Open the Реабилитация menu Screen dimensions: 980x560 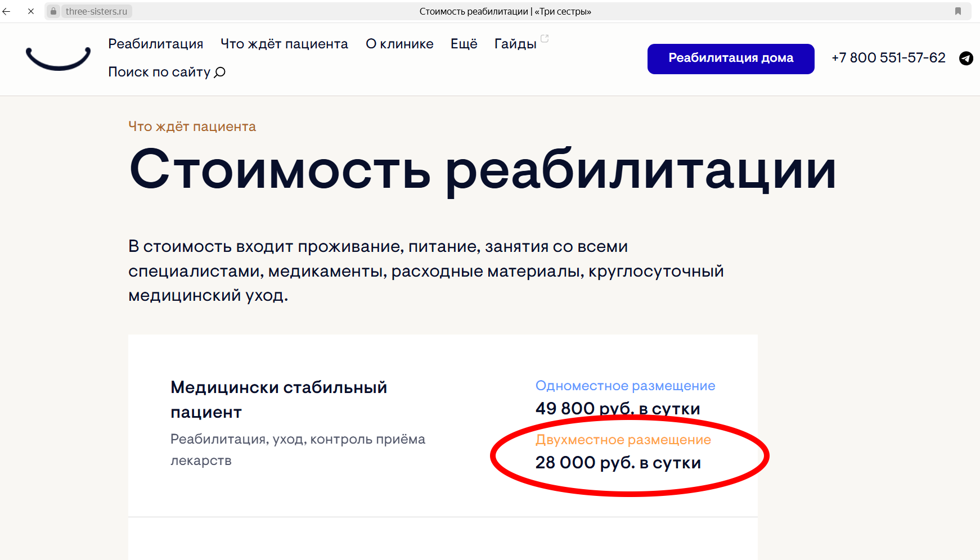click(156, 44)
